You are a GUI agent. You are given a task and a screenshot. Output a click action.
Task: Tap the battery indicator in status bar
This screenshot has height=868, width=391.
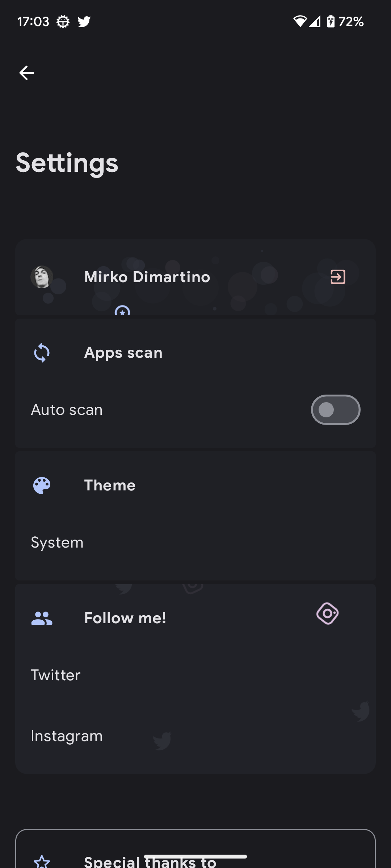331,22
